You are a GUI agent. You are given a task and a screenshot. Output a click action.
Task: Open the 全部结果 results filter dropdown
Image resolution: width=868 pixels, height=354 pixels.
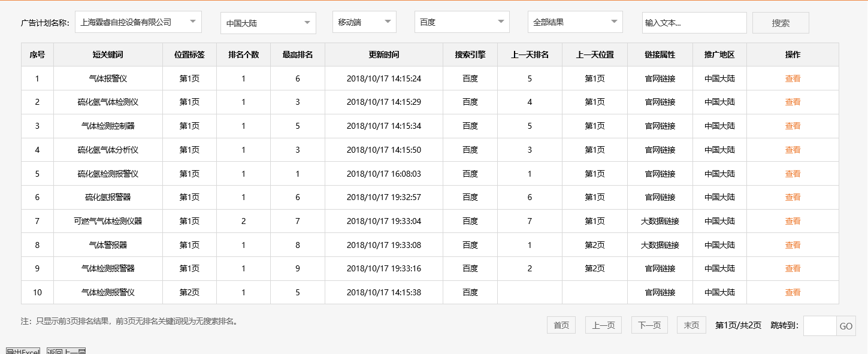pyautogui.click(x=574, y=22)
